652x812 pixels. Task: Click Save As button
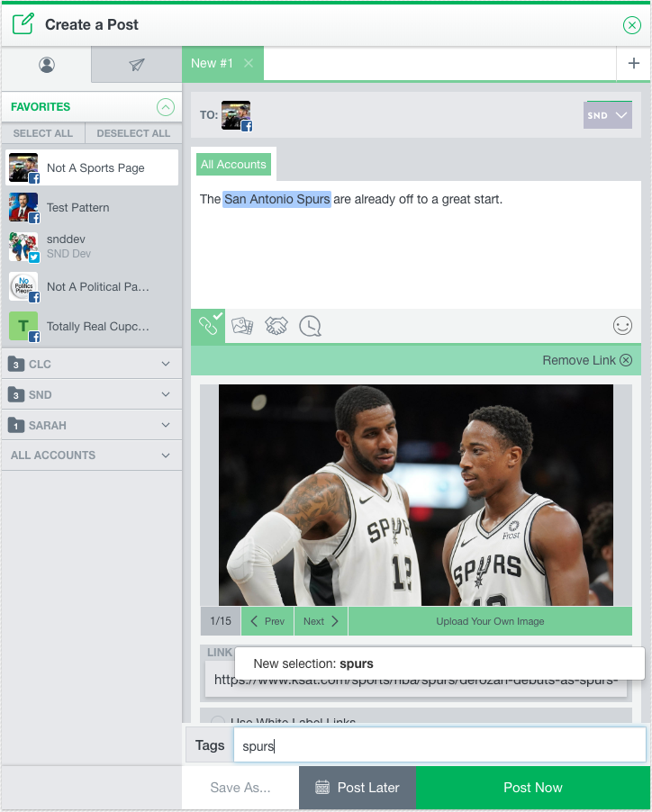pos(240,788)
